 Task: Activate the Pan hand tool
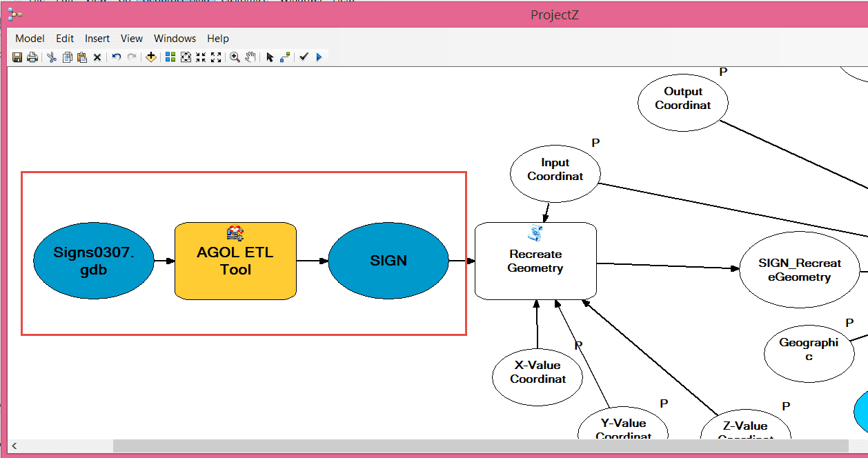[250, 57]
